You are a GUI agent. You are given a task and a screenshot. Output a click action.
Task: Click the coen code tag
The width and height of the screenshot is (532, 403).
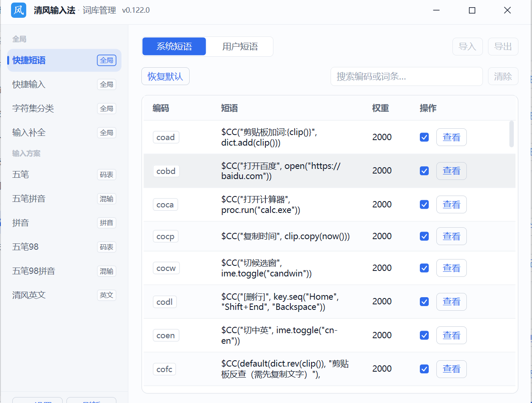click(x=166, y=336)
